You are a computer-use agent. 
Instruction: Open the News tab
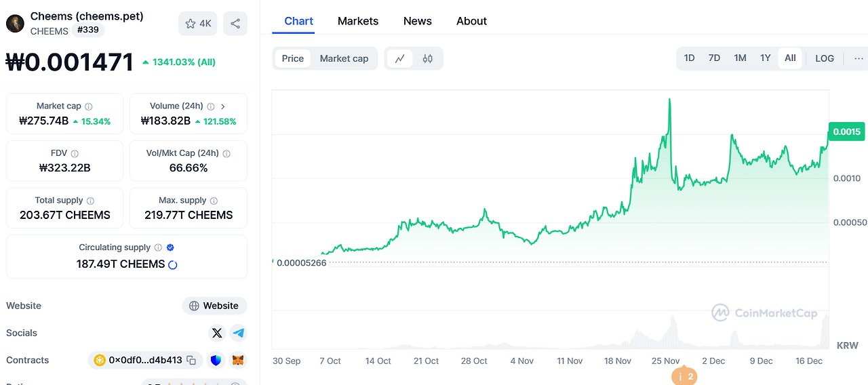(x=417, y=21)
